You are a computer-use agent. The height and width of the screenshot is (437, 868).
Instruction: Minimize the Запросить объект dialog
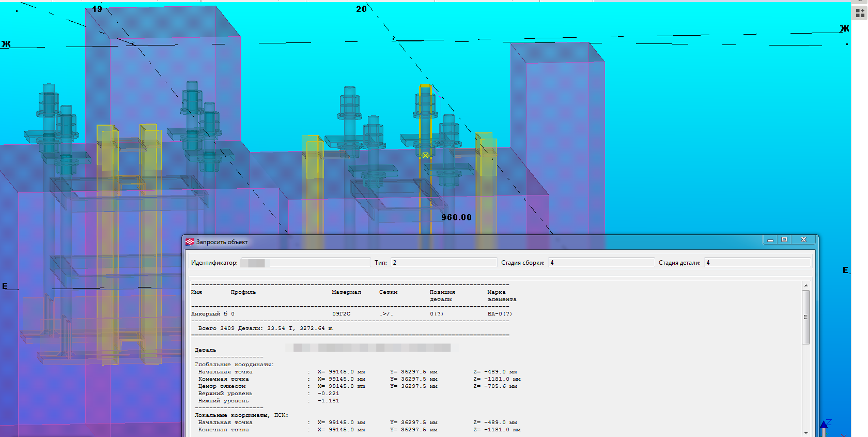click(770, 240)
